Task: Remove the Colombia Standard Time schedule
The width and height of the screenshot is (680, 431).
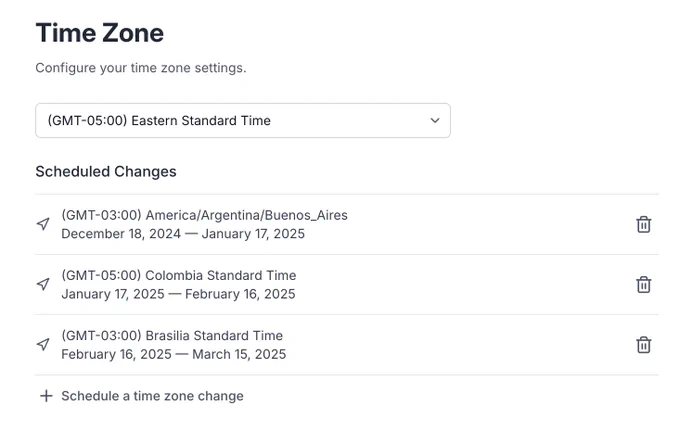Action: 644,285
